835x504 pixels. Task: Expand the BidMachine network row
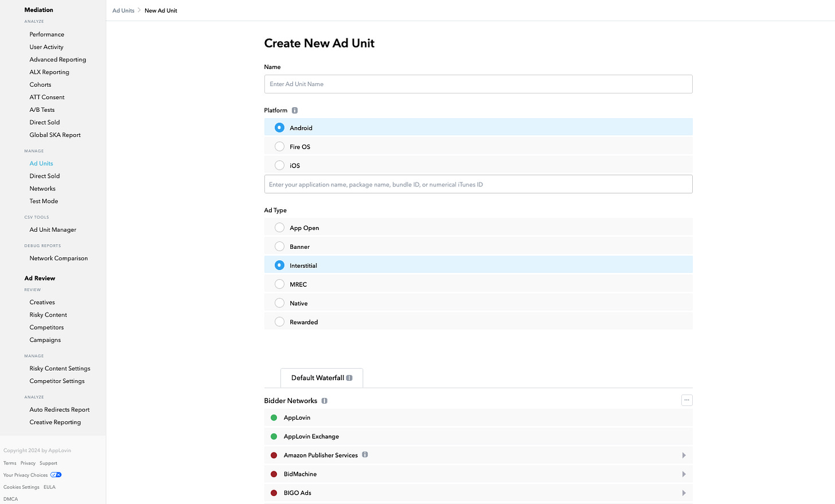click(x=683, y=474)
